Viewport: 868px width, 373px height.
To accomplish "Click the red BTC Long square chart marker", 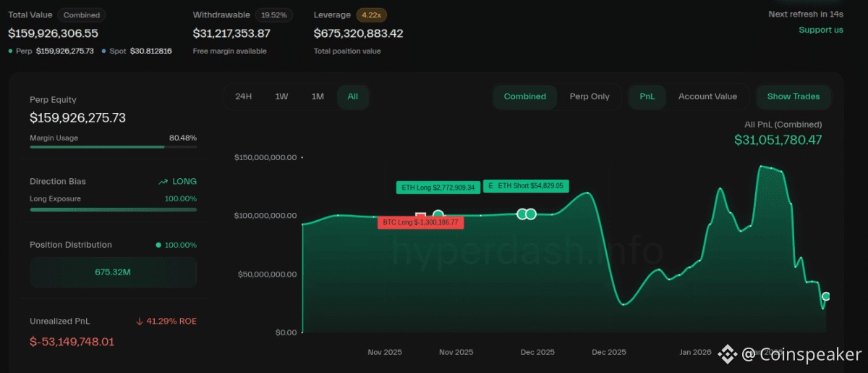I will click(420, 216).
